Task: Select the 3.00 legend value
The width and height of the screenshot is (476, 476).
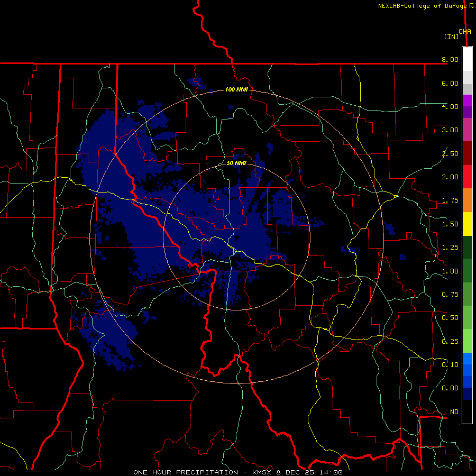Action: (x=450, y=130)
